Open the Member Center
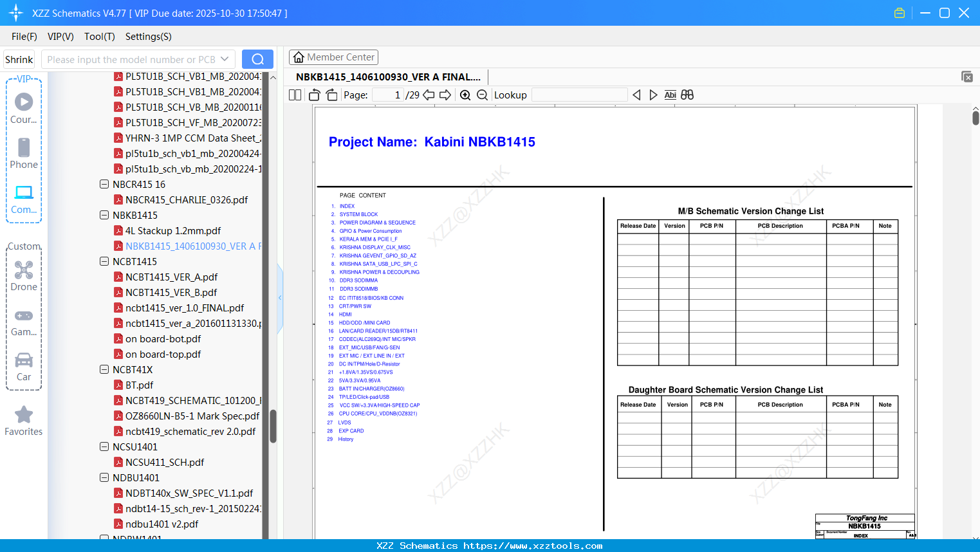The image size is (980, 552). (x=333, y=57)
